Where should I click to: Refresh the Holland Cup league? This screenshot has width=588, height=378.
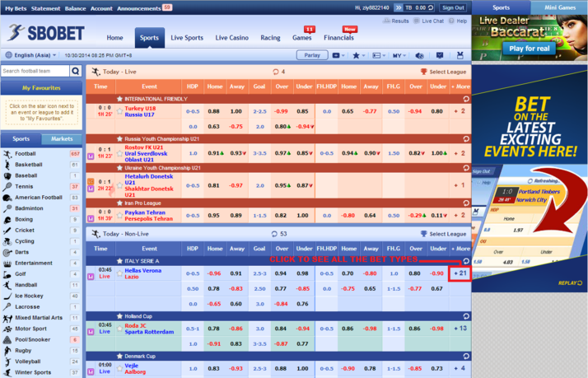(x=466, y=316)
